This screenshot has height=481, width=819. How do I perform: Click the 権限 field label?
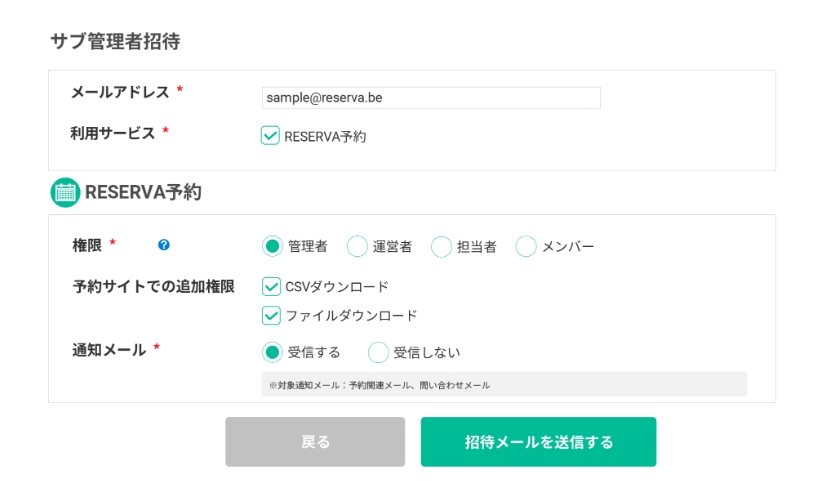coord(87,245)
